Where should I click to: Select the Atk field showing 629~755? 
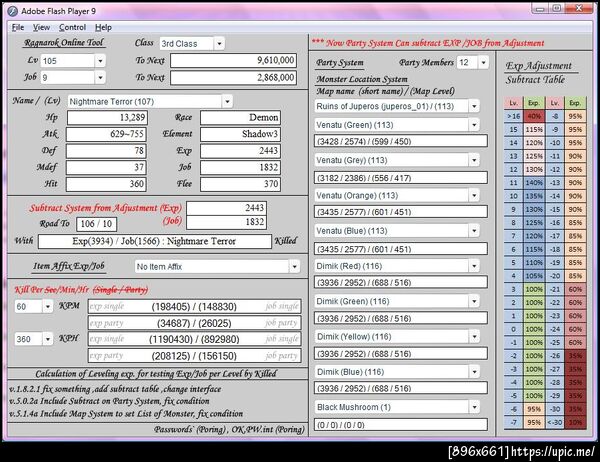pos(106,134)
